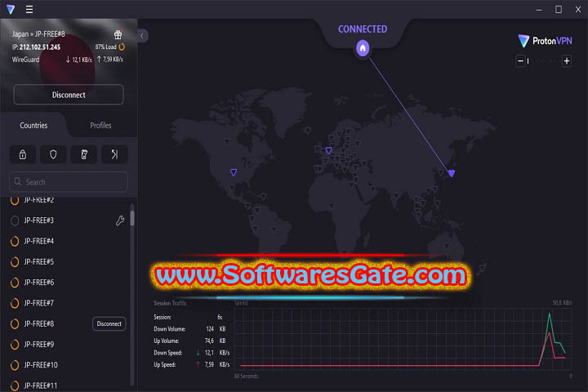Collapse the sidebar with the arrow
Image resolution: width=588 pixels, height=392 pixels.
pos(142,36)
